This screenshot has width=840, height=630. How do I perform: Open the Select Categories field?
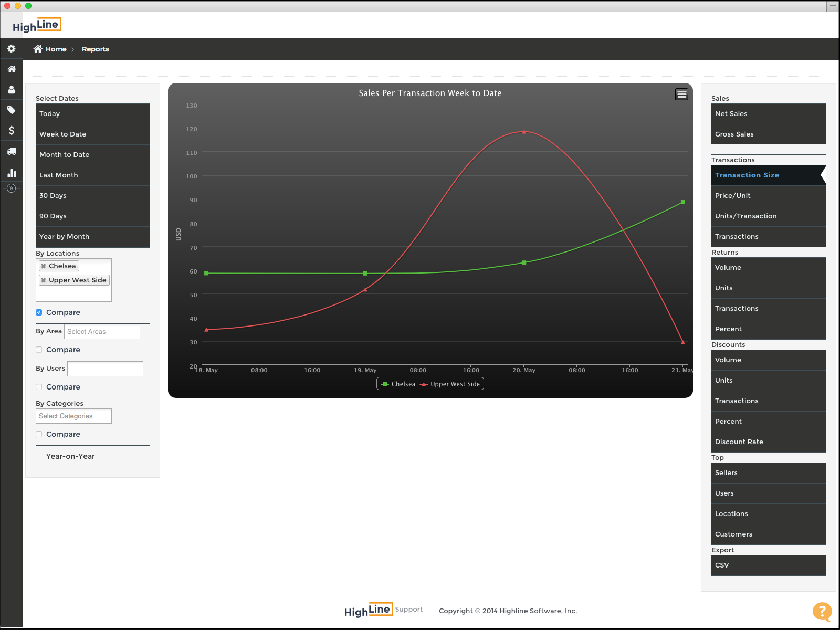click(73, 416)
